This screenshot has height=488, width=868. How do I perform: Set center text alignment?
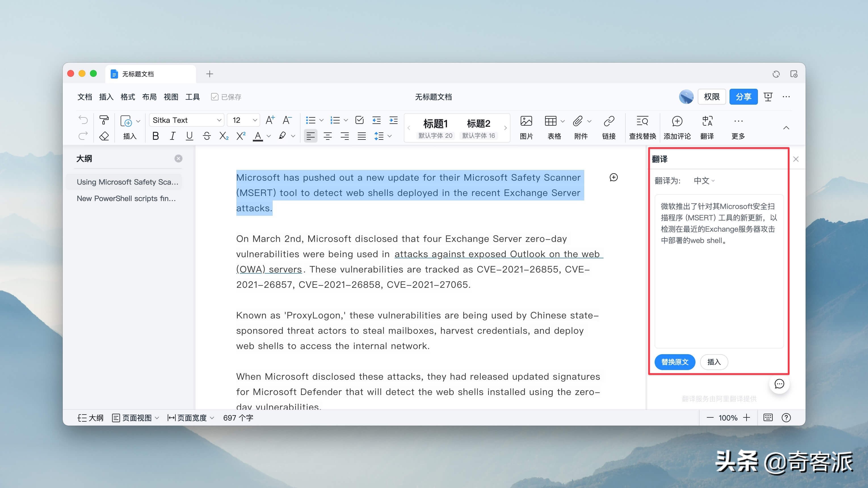(x=327, y=136)
